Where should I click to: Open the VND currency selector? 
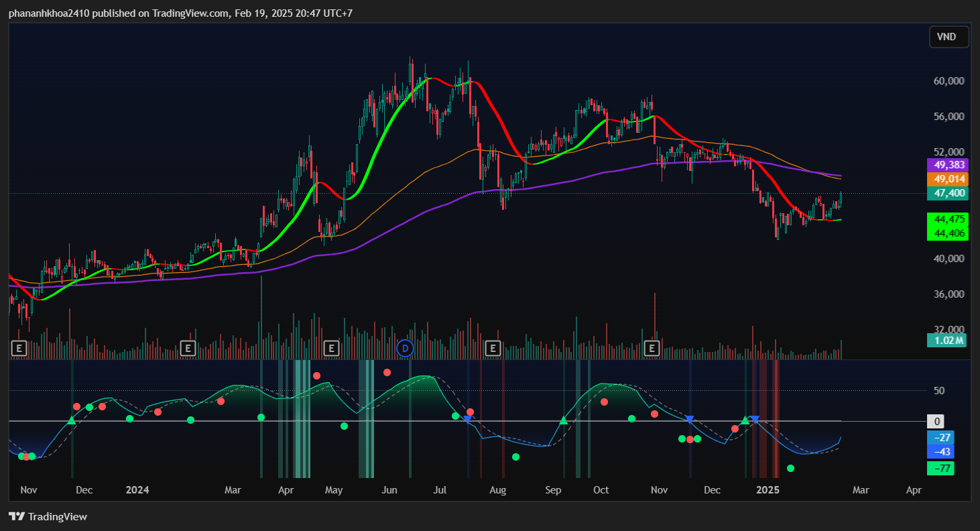pos(948,37)
